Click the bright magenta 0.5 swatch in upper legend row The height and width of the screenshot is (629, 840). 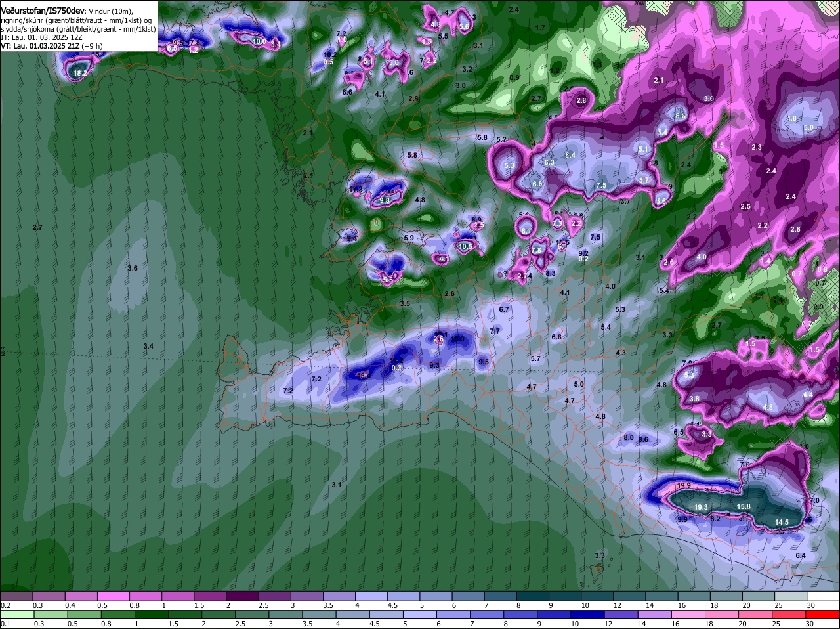pos(113,596)
